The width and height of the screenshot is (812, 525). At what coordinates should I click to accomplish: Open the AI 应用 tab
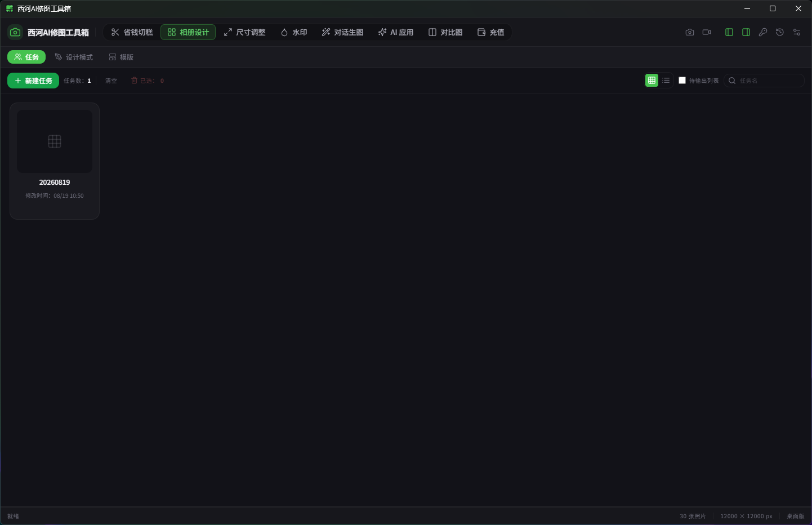396,32
